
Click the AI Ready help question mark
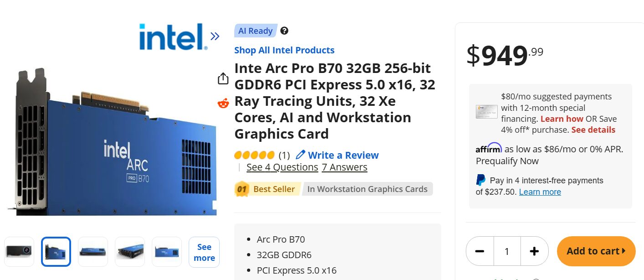[x=284, y=31]
